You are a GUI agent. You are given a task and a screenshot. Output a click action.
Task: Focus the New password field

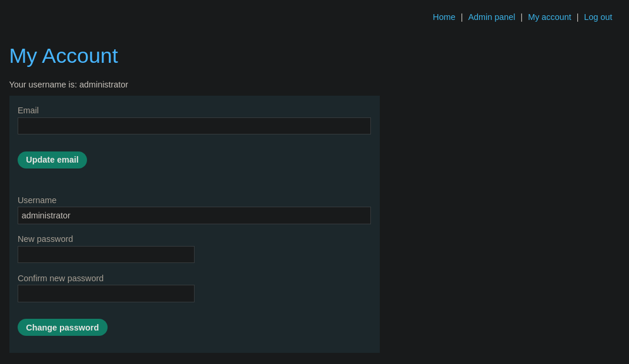click(x=106, y=255)
